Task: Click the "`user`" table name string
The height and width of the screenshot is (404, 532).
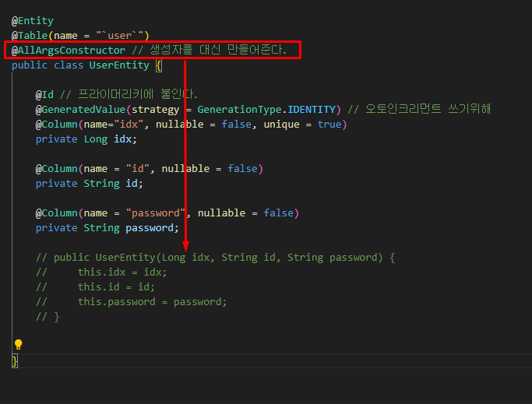Action: [120, 36]
